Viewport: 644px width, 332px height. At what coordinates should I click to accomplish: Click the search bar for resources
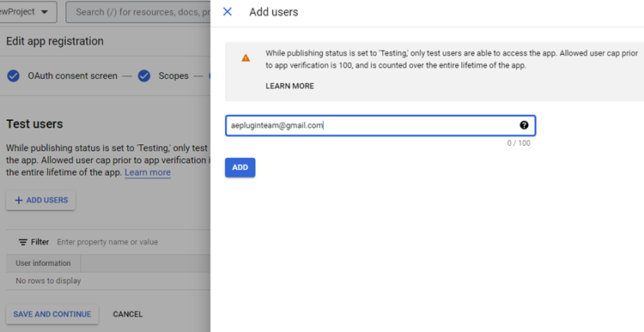(138, 12)
